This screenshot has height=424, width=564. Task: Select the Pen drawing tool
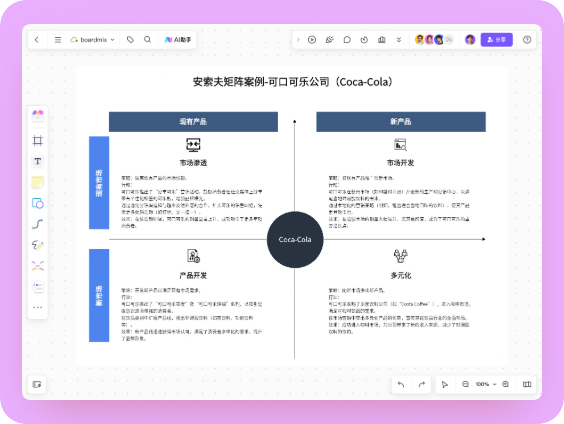[37, 245]
